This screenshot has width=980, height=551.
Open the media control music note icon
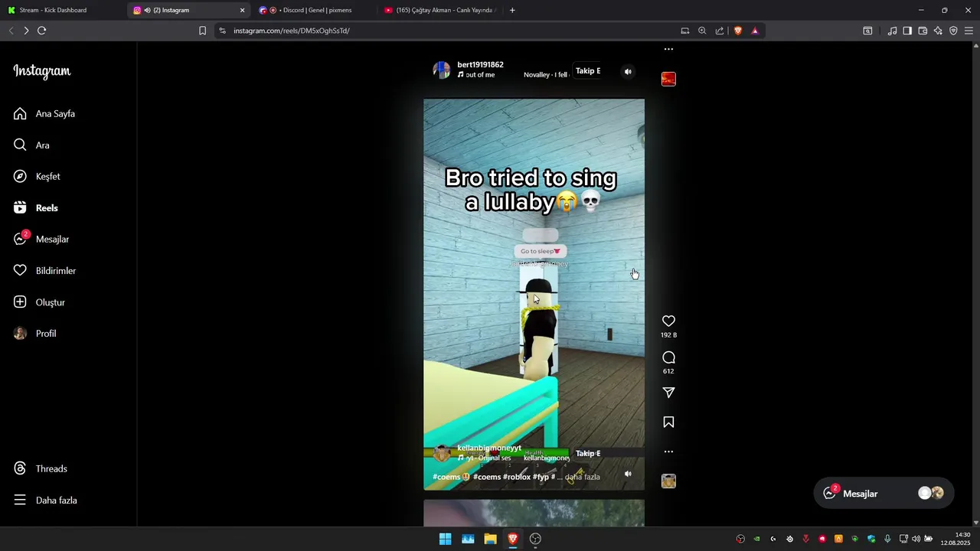892,31
